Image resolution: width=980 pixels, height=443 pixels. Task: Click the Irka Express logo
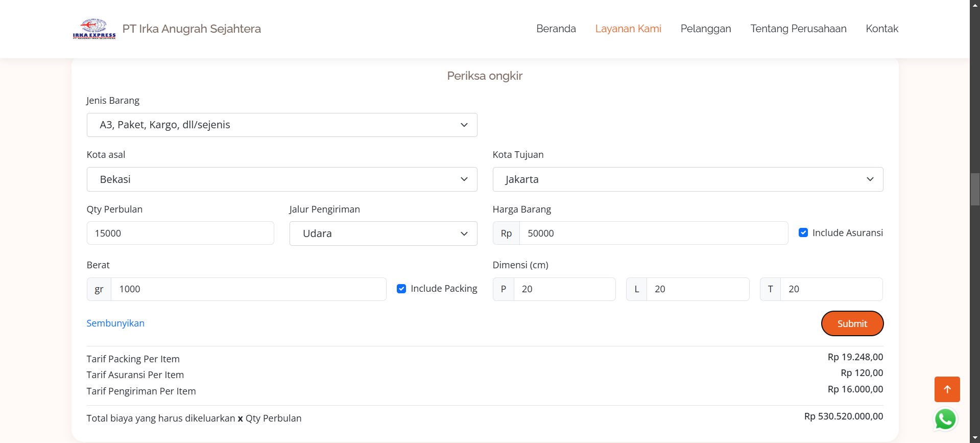coord(94,29)
